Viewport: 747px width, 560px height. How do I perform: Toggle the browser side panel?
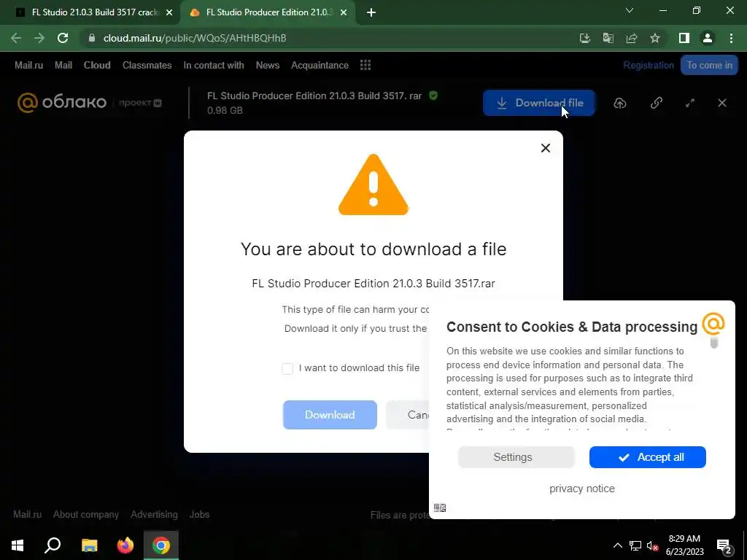684,38
